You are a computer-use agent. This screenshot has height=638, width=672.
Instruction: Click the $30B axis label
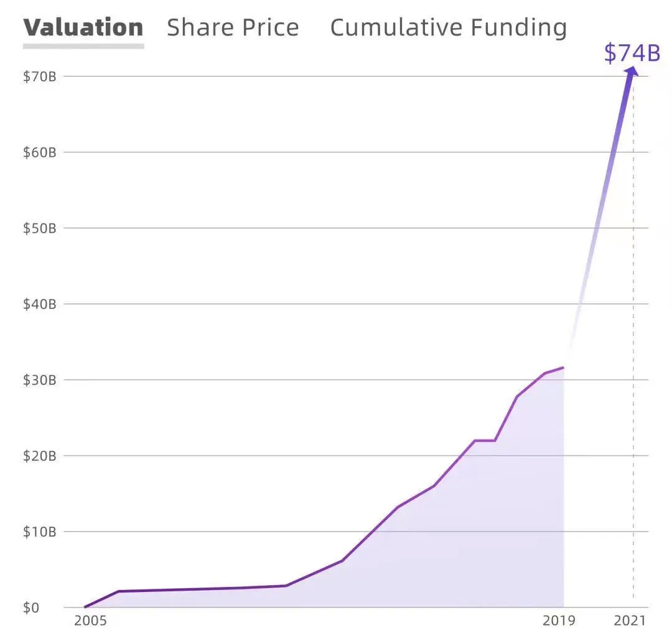40,380
